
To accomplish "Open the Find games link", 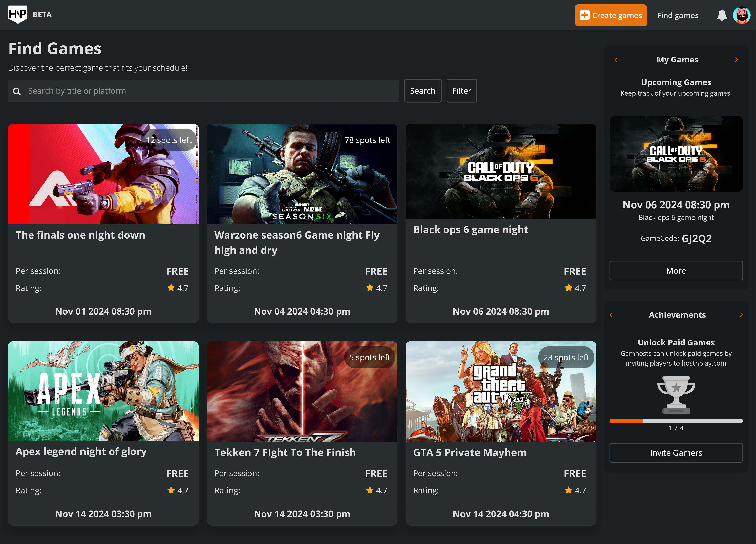I will [678, 15].
